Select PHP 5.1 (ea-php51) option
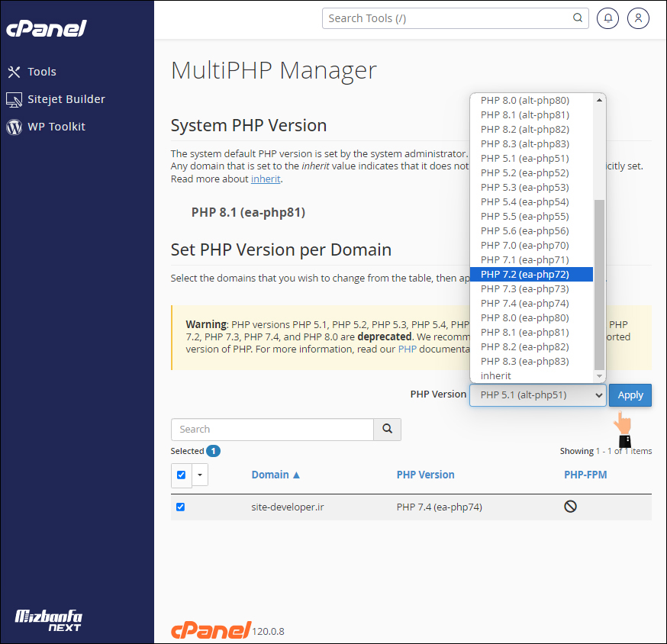Viewport: 667px width, 644px height. (531, 158)
